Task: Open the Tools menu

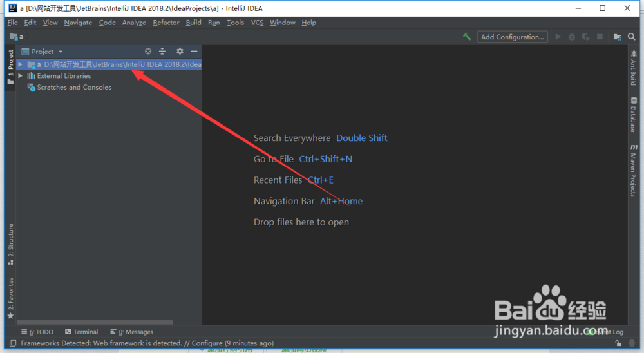Action: click(x=235, y=23)
